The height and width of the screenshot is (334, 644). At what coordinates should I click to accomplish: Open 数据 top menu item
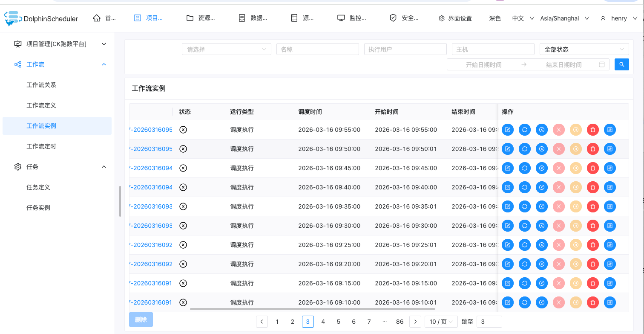[253, 18]
